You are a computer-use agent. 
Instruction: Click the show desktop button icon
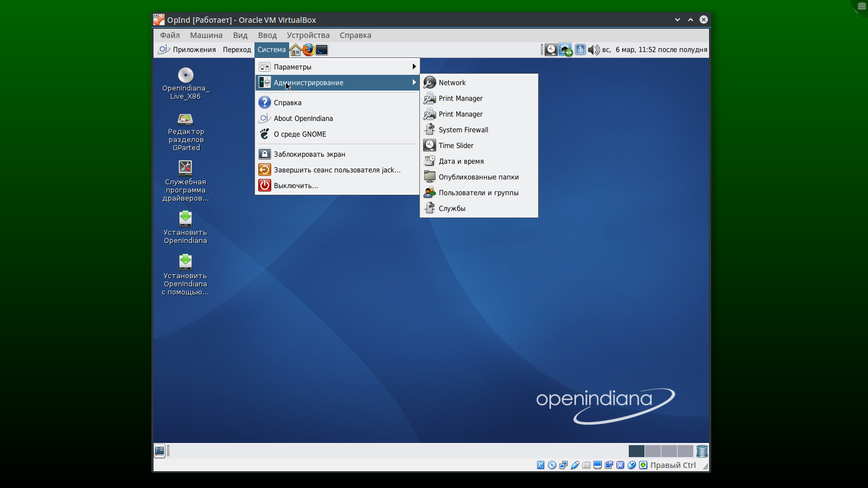pos(159,451)
